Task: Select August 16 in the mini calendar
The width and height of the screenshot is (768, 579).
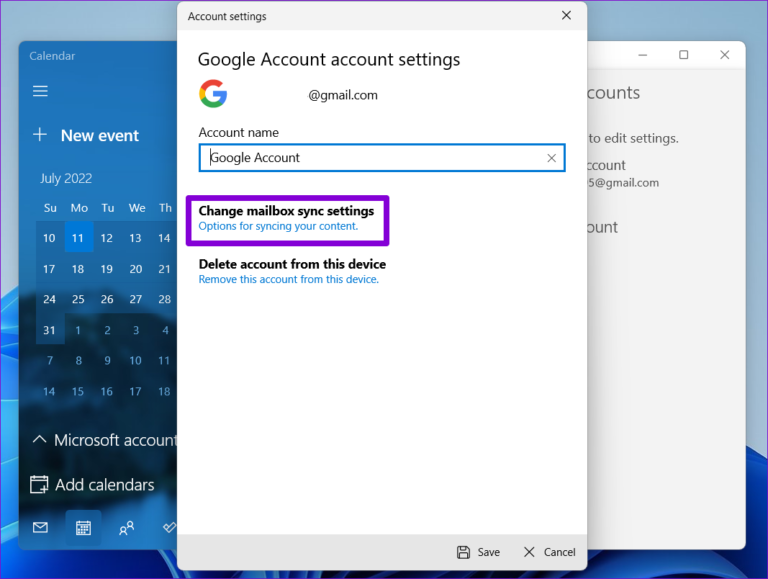Action: (x=107, y=391)
